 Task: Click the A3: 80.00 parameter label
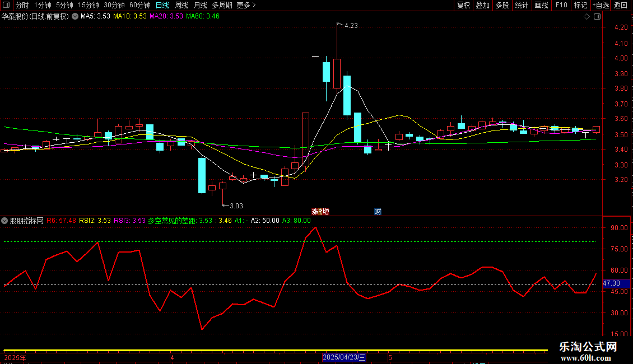[296, 221]
